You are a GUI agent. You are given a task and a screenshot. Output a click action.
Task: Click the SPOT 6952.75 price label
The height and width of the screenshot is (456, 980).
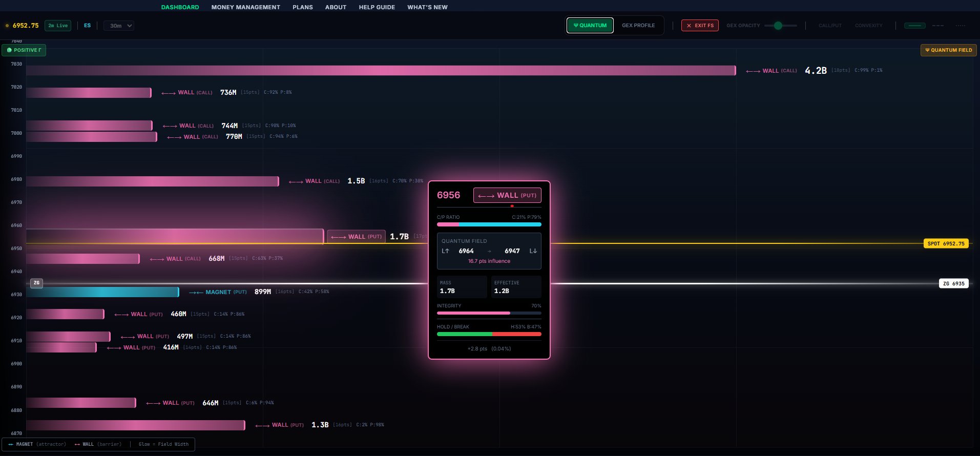click(946, 243)
